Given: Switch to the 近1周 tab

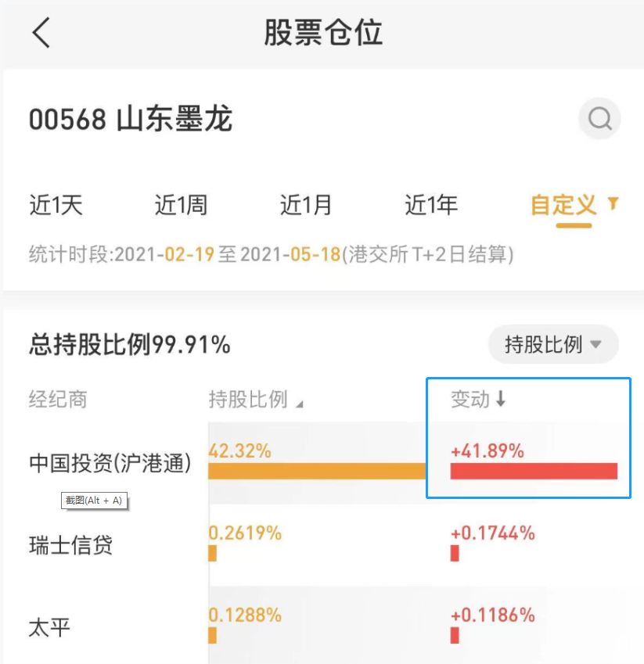Looking at the screenshot, I should coord(181,206).
